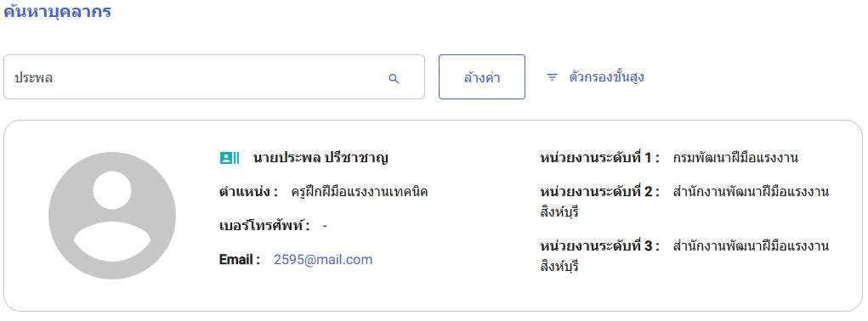868x321 pixels.
Task: Click the หน่วยงานระดับที่ 3 label
Action: (x=599, y=246)
